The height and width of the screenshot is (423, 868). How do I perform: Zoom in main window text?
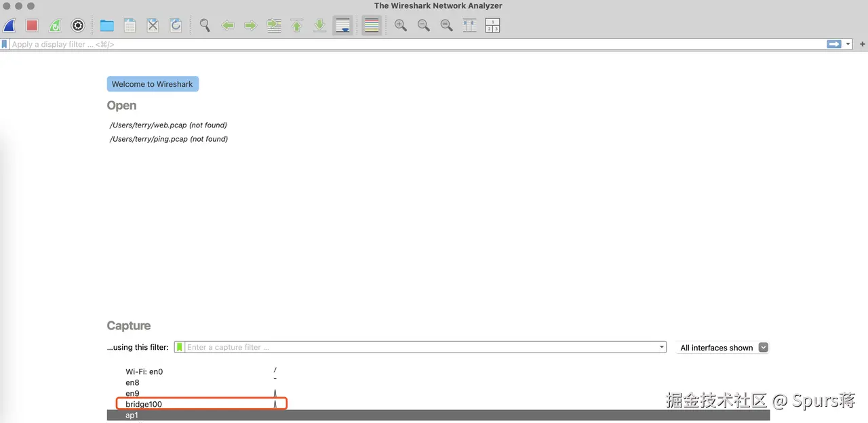point(401,26)
